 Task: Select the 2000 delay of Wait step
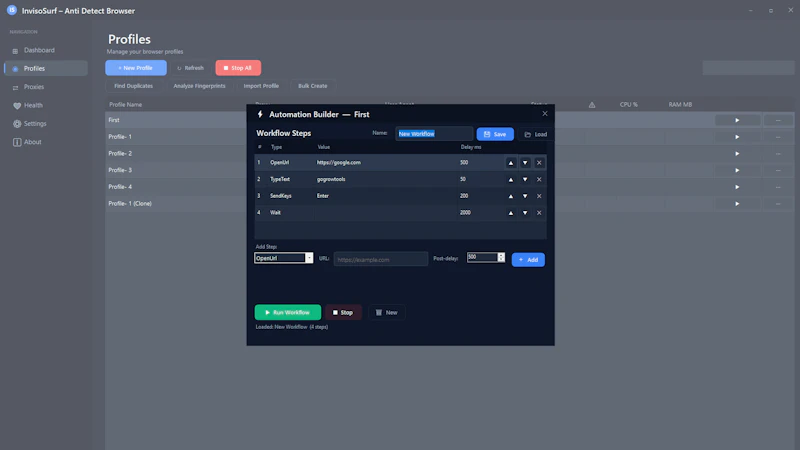click(465, 212)
